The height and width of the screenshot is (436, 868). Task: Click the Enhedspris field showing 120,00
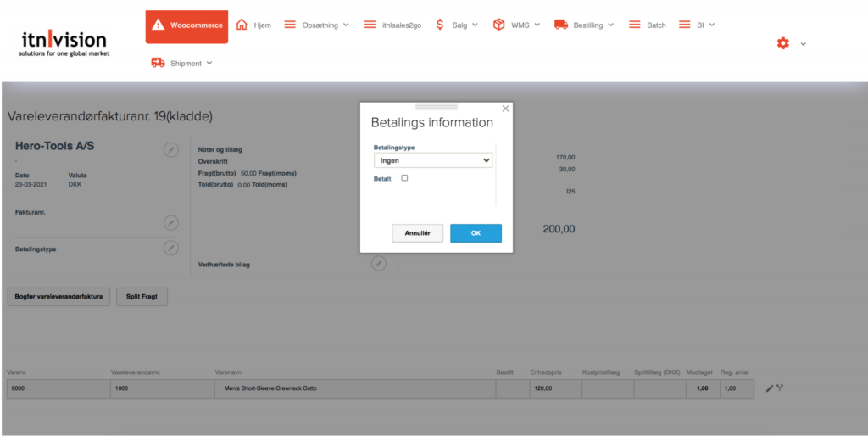554,388
